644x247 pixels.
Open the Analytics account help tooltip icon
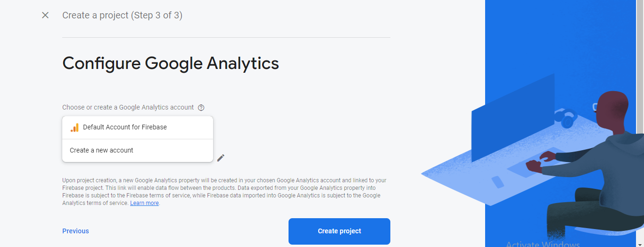click(201, 108)
